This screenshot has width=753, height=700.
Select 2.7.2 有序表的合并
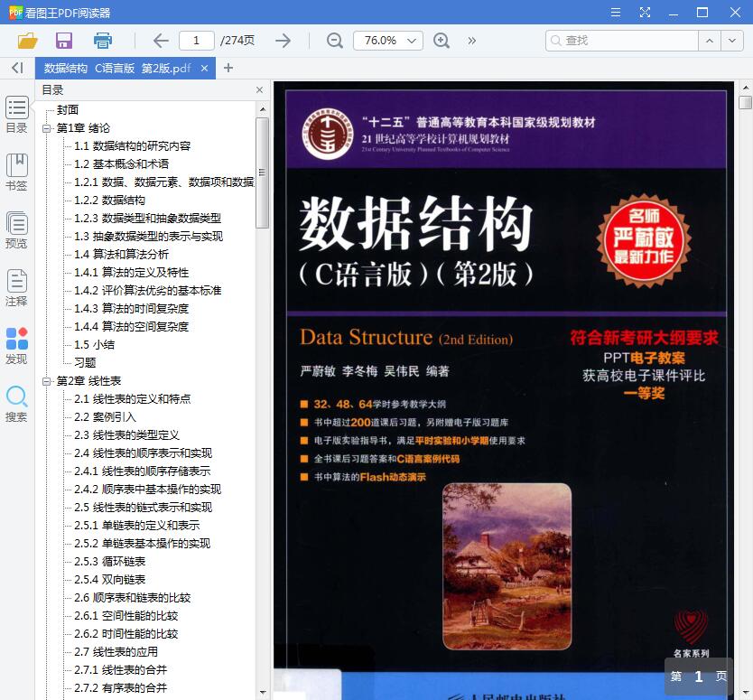[121, 688]
